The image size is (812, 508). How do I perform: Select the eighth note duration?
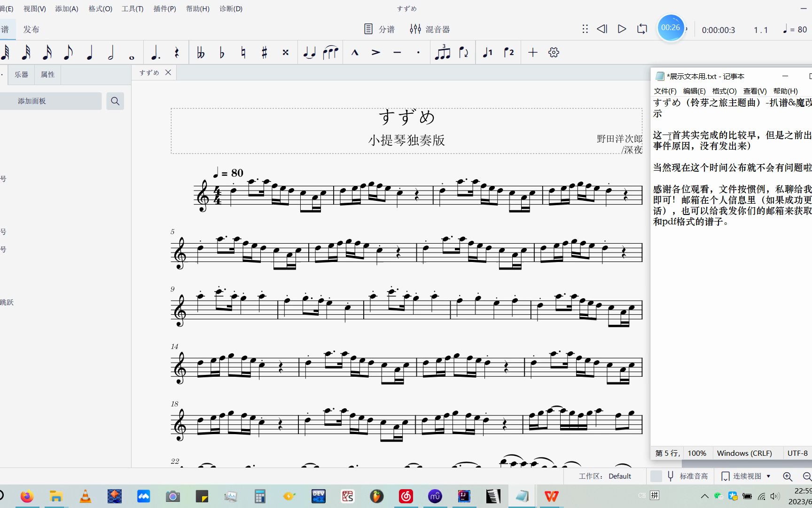point(68,53)
